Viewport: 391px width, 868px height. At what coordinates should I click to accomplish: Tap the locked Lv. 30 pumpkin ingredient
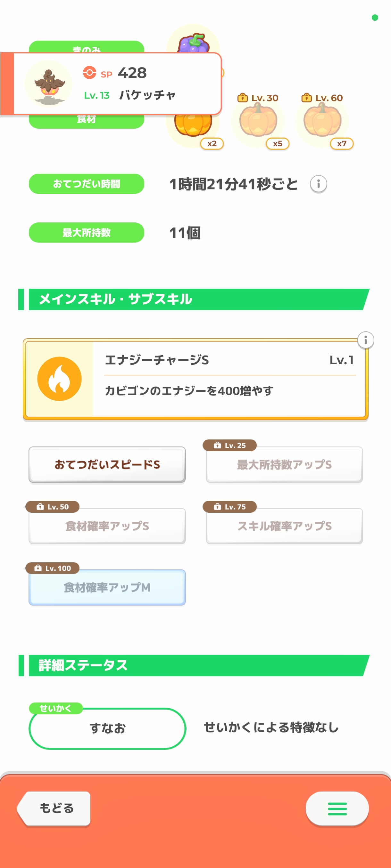258,121
